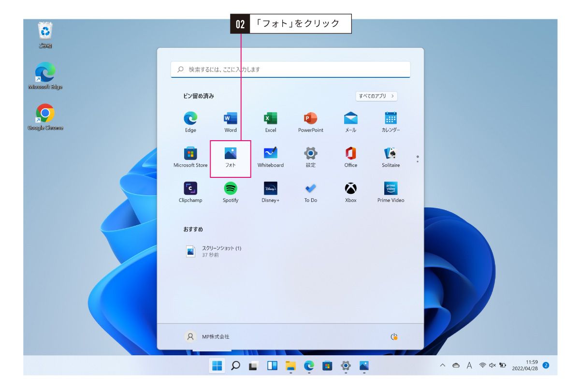
Task: Open Task View on the taskbar
Action: coord(254,366)
